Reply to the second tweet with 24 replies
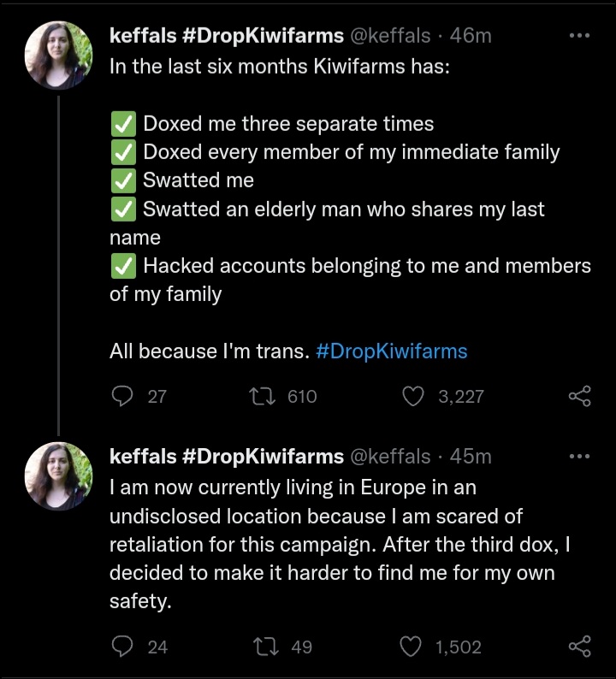 click(122, 647)
